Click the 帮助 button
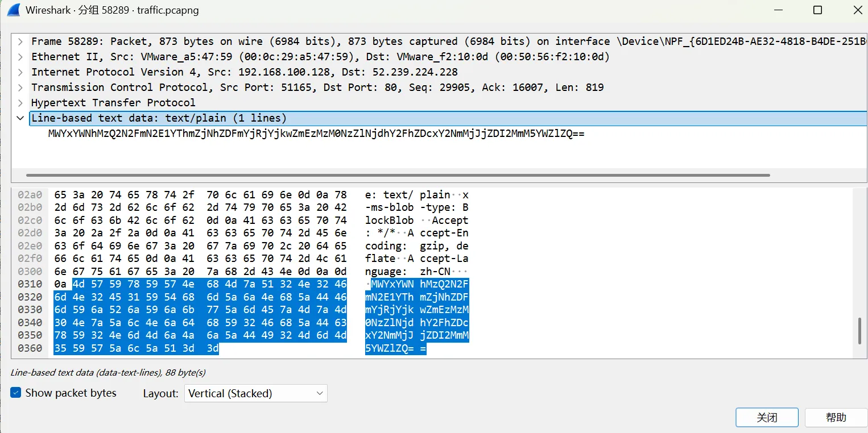 click(x=836, y=417)
